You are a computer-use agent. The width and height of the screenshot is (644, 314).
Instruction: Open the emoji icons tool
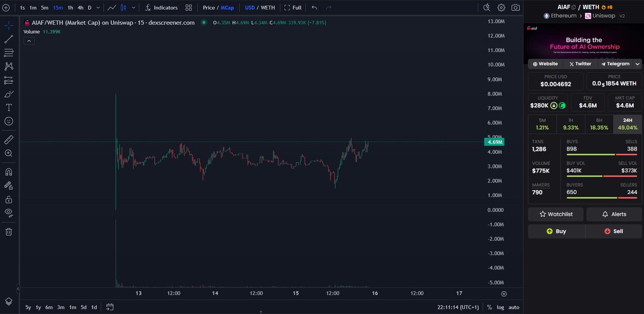(x=9, y=121)
